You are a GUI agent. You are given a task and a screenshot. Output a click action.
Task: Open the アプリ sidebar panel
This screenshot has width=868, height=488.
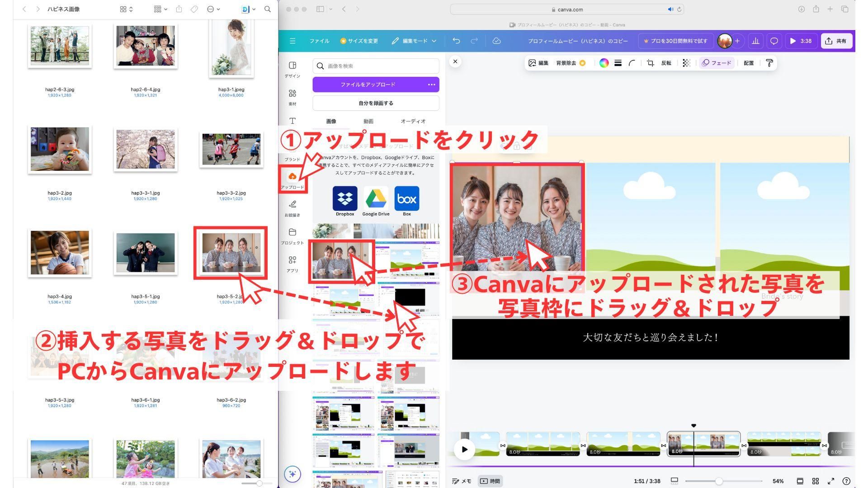(292, 264)
